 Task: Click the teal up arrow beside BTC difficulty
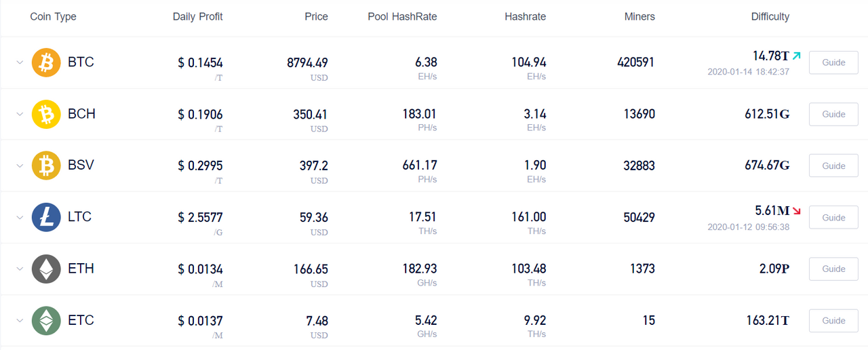pos(796,56)
